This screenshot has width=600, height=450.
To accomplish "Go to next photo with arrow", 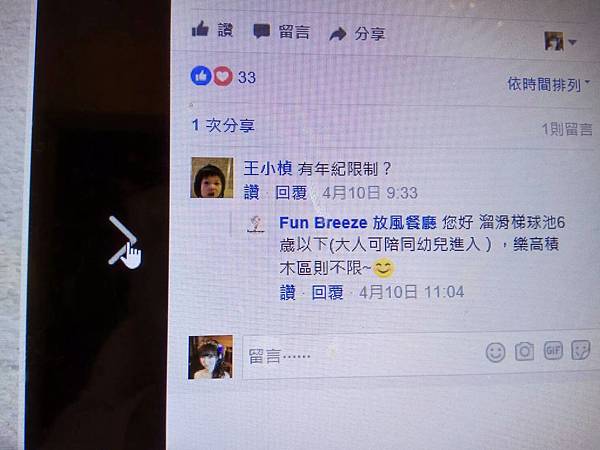I will [x=123, y=240].
